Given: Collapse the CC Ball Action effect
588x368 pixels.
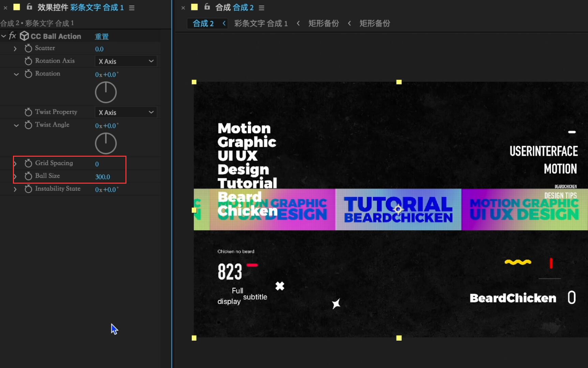Looking at the screenshot, I should (4, 36).
